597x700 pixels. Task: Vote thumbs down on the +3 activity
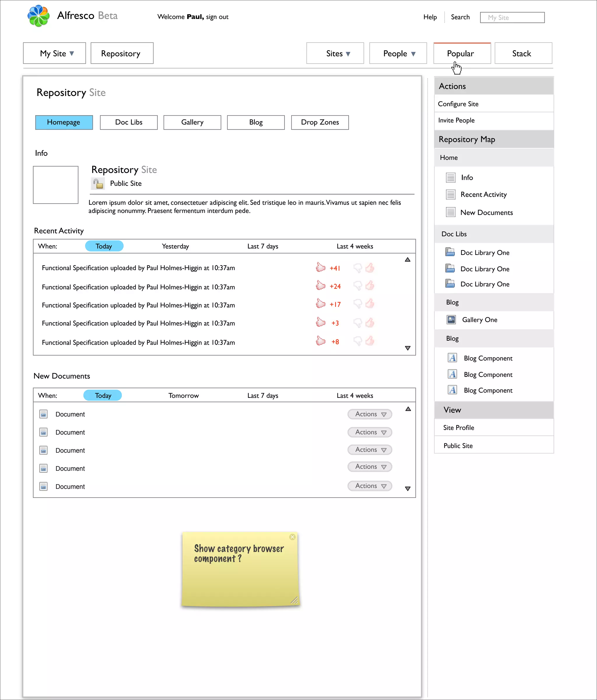point(358,323)
